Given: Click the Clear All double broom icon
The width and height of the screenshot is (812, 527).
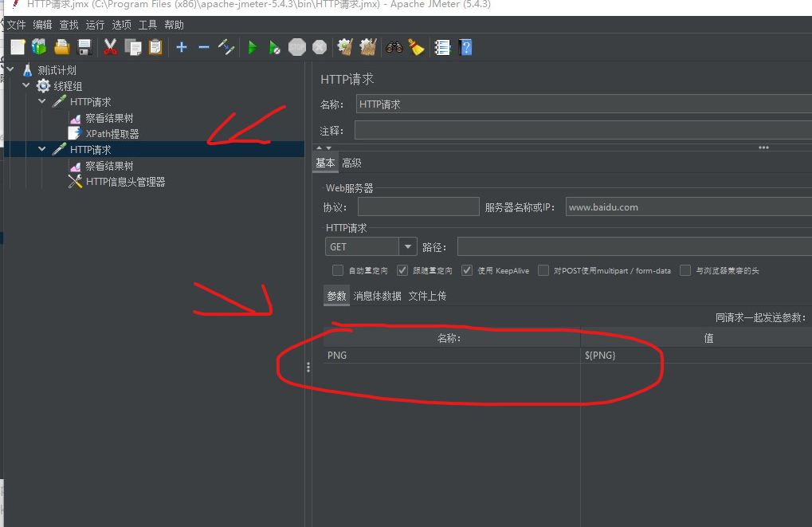Looking at the screenshot, I should click(367, 47).
